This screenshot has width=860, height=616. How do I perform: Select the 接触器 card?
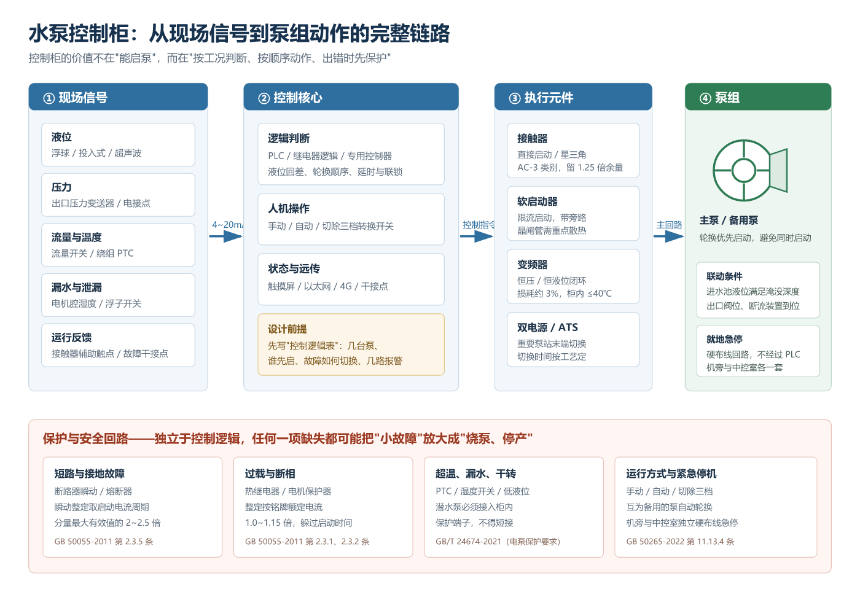(573, 150)
